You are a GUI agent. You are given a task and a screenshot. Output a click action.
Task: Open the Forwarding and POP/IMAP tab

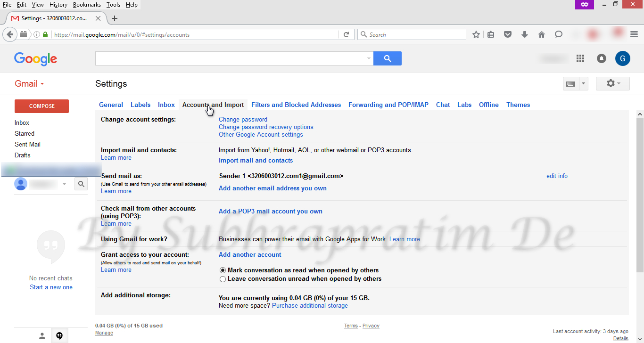click(388, 105)
